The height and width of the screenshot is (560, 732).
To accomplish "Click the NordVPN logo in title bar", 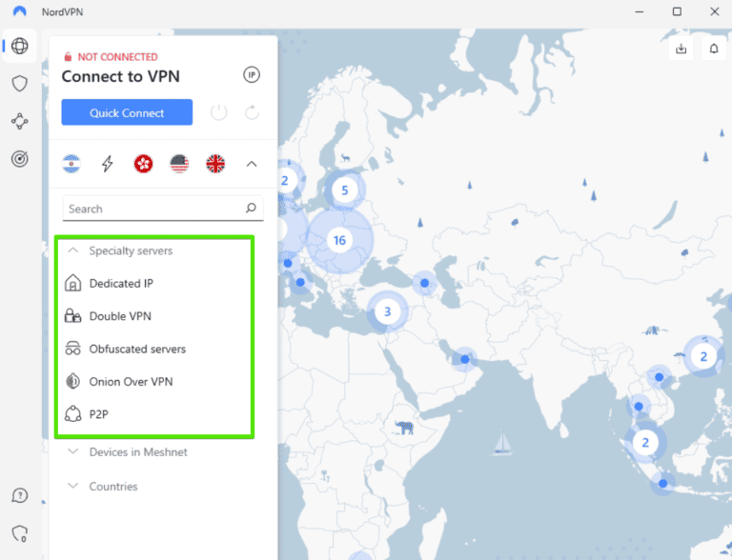I will click(20, 11).
